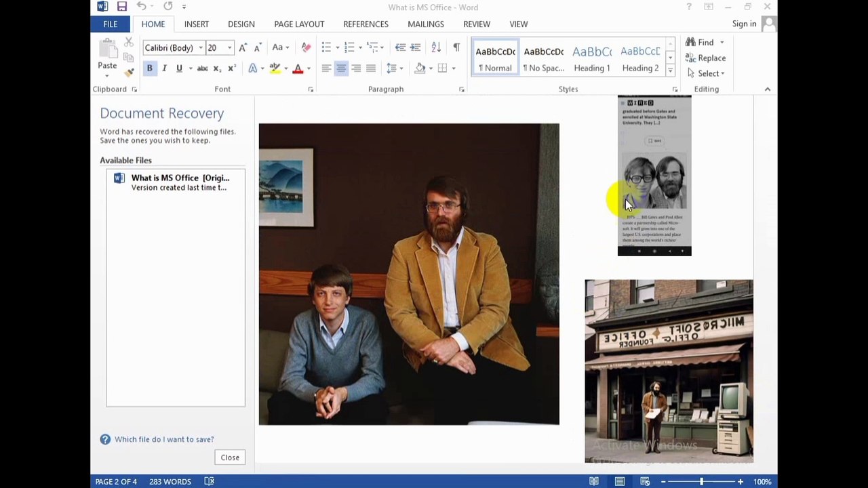
Task: Expand the Styles gallery More arrow
Action: click(x=670, y=70)
